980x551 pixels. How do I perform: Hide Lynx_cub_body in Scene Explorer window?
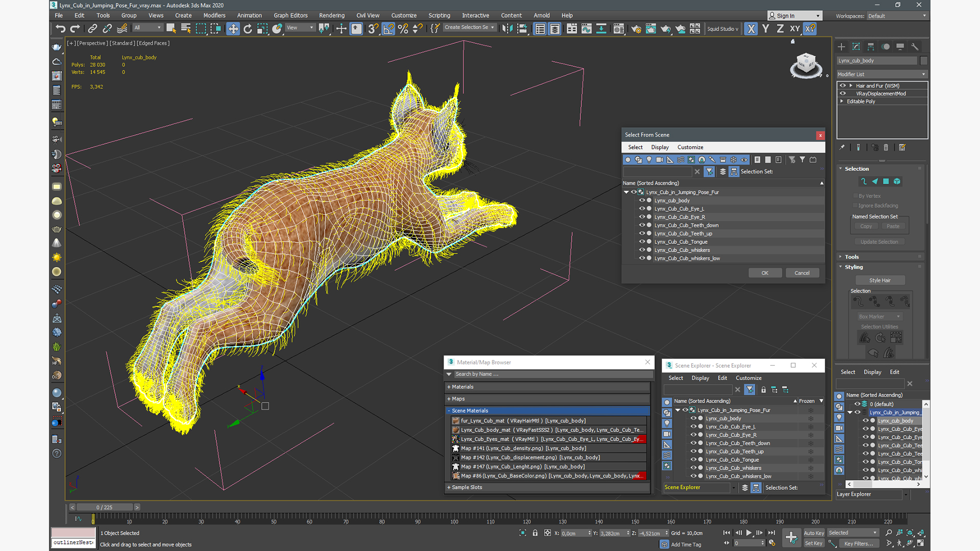(x=693, y=418)
